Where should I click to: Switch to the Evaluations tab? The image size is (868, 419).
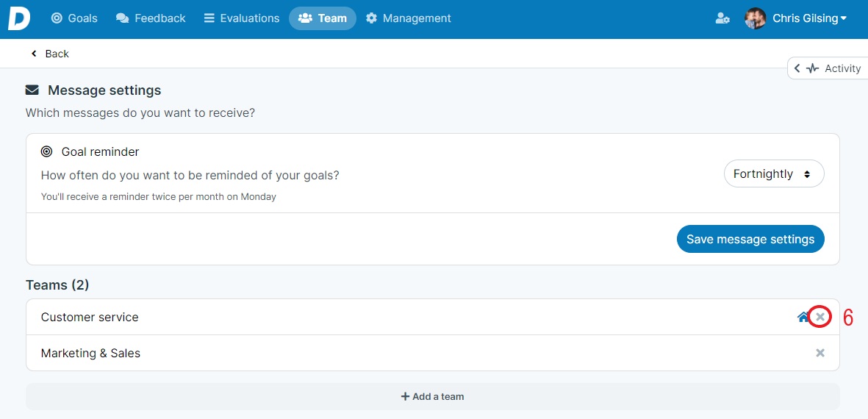click(241, 18)
